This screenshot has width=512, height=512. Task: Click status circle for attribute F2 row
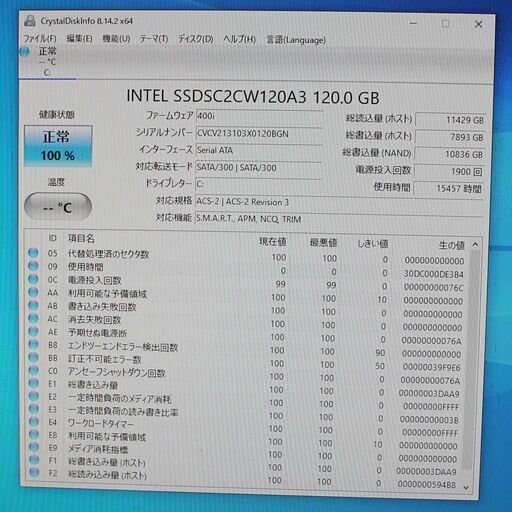[x=34, y=472]
